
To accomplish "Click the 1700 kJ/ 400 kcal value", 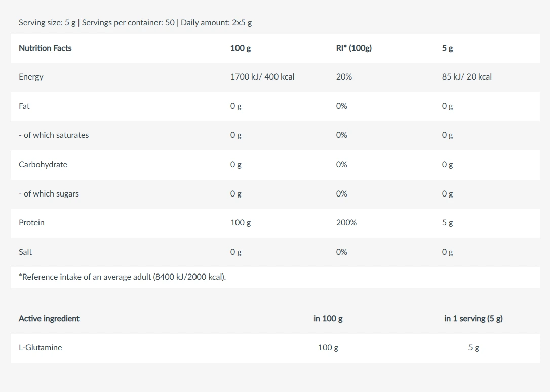I will coord(262,77).
